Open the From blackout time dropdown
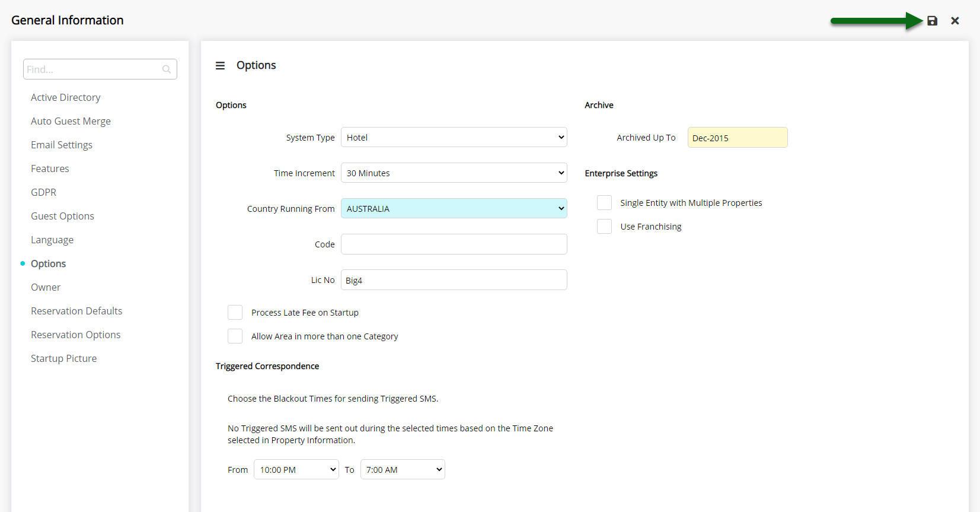980x512 pixels. pos(296,469)
